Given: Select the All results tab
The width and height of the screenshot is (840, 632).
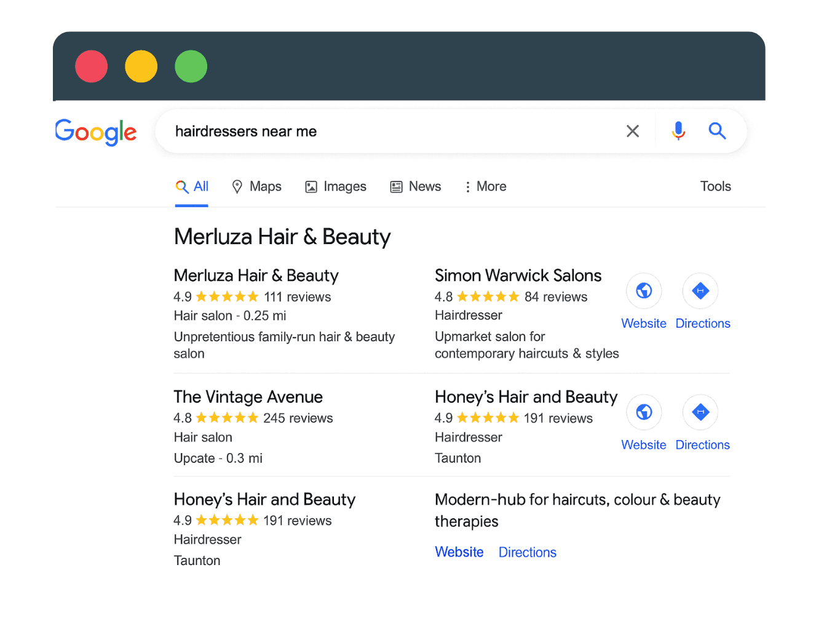Looking at the screenshot, I should 192,186.
